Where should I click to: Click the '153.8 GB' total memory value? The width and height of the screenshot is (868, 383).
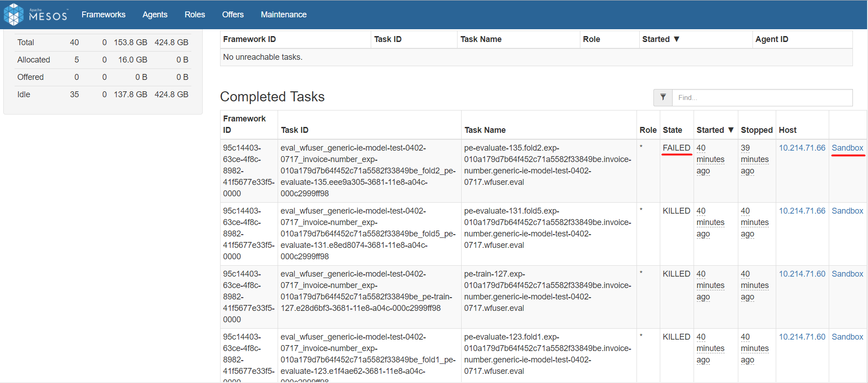tap(131, 42)
